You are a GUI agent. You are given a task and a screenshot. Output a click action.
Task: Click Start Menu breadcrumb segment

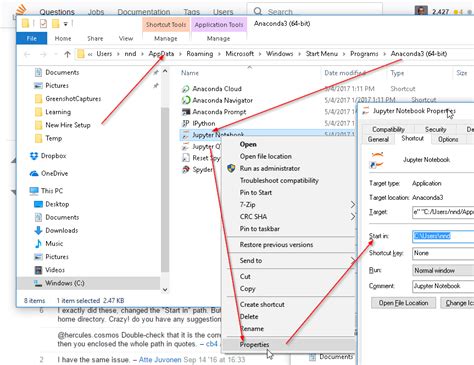[322, 54]
